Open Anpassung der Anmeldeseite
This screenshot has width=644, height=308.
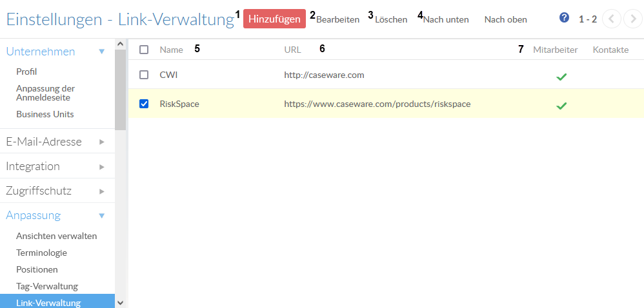pyautogui.click(x=46, y=93)
